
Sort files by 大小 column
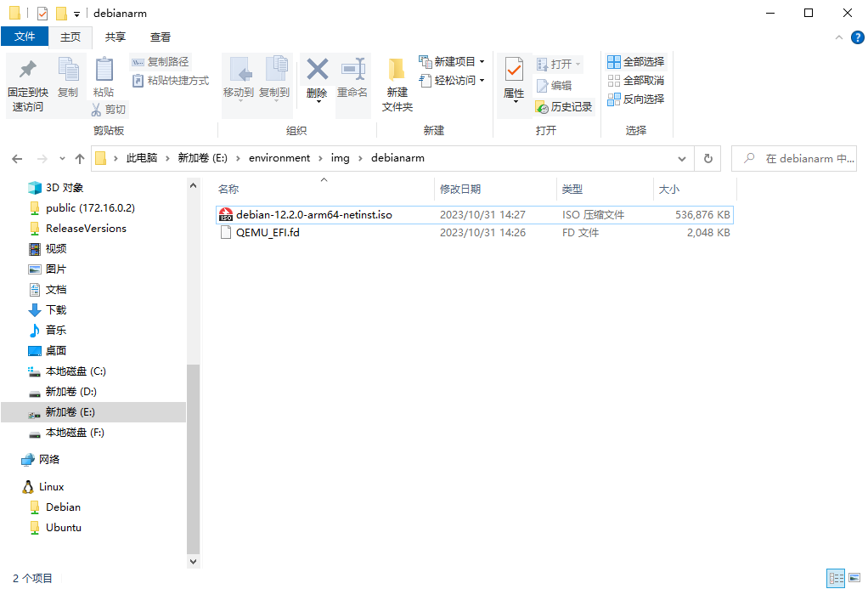click(696, 189)
